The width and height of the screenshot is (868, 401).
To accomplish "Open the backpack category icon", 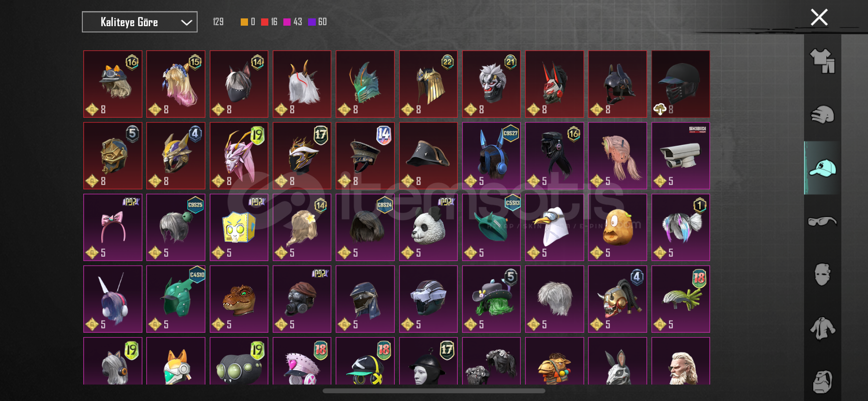I will (822, 382).
